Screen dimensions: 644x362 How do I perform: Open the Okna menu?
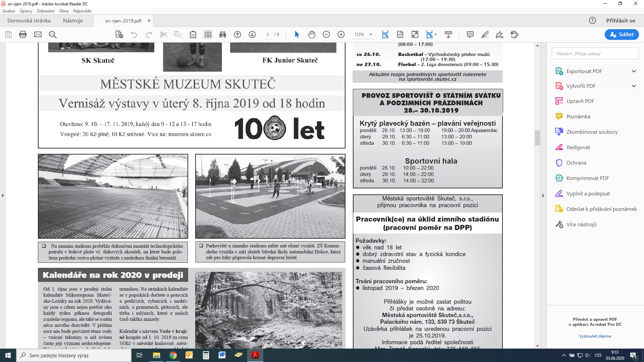click(x=64, y=11)
